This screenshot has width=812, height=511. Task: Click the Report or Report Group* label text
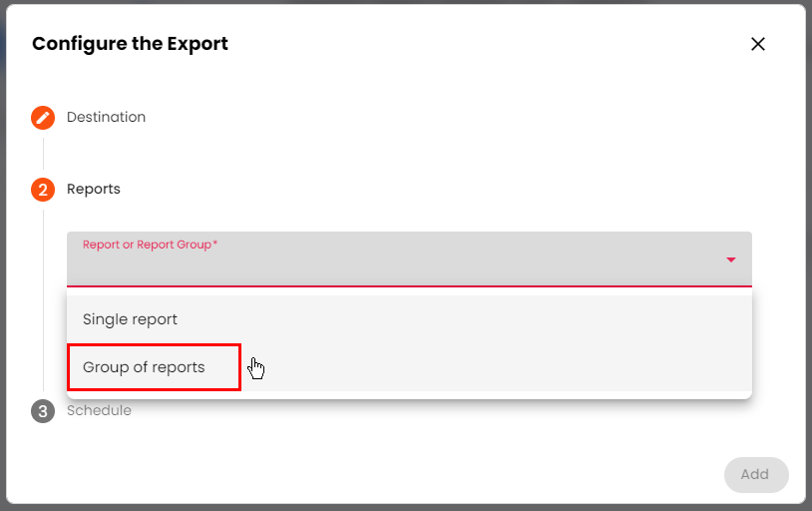point(150,245)
